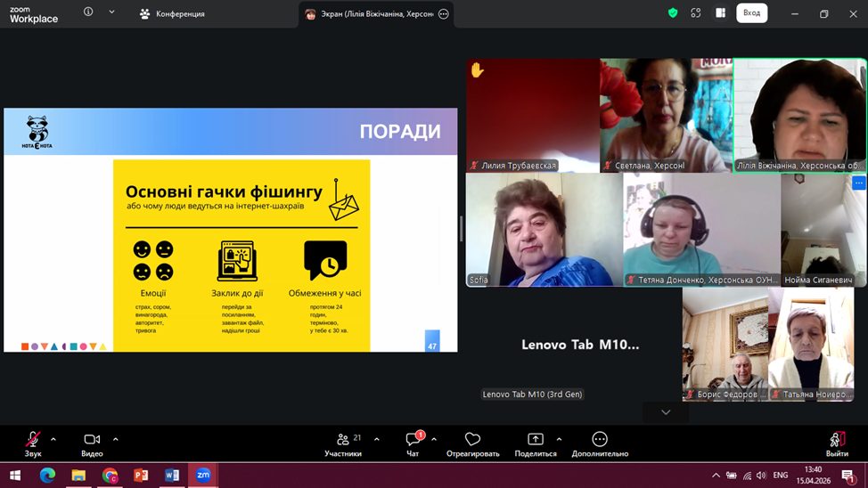Viewport: 868px width, 488px height.
Task: Click the Вход sign-in button
Action: [x=751, y=13]
